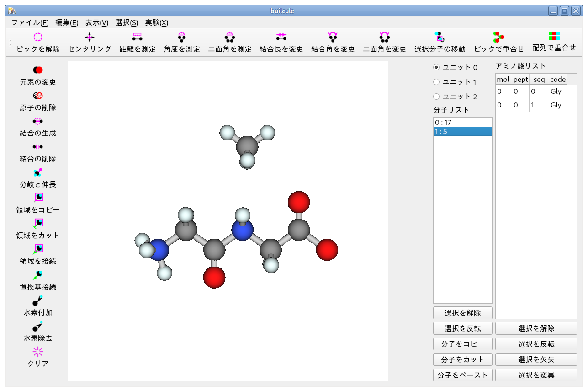
Task: Select the 水素除去 remove hydrogen tool
Action: coord(37,332)
